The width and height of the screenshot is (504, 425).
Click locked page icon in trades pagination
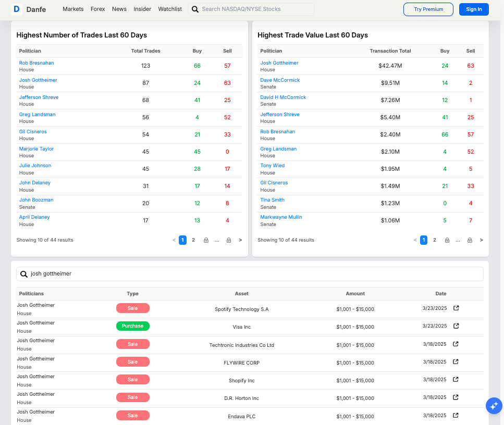[x=206, y=240]
